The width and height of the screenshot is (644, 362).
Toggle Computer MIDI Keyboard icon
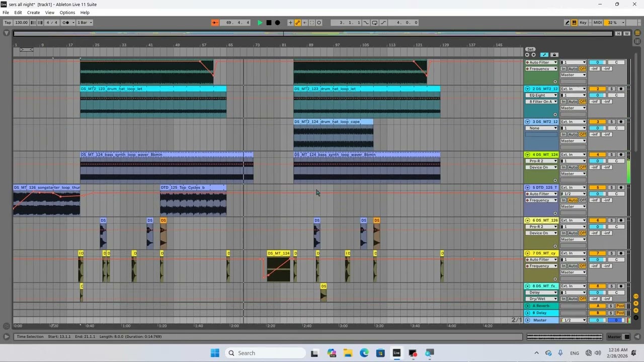pyautogui.click(x=574, y=23)
